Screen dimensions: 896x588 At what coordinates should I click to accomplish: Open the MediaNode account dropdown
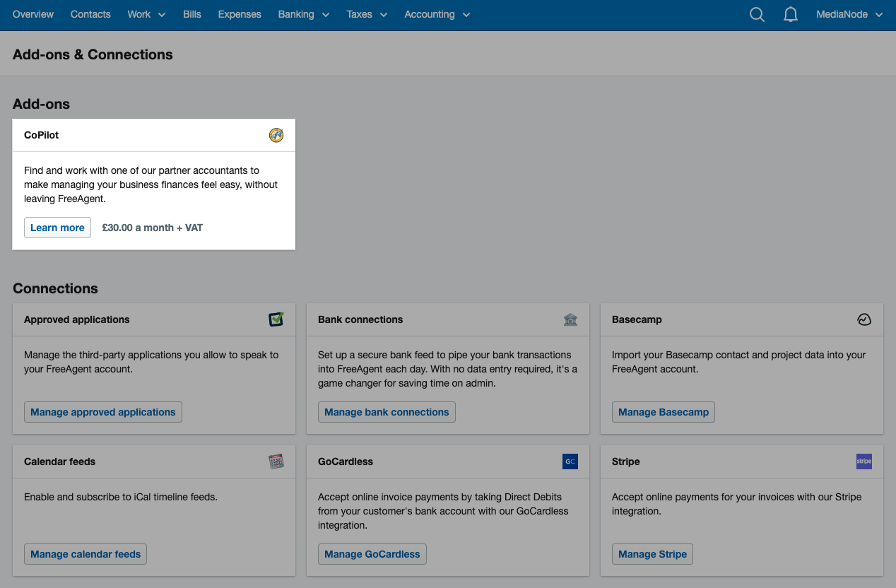pos(849,14)
